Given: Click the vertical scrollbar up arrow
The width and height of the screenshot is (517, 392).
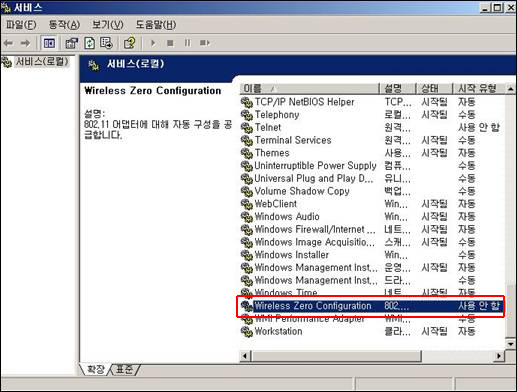Looking at the screenshot, I should [x=510, y=89].
